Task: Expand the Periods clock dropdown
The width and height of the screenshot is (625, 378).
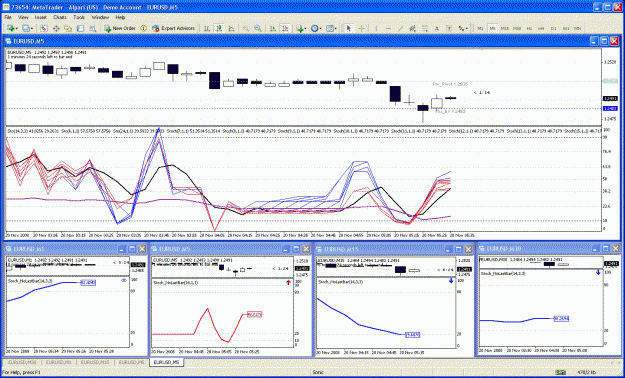Action: (320, 28)
